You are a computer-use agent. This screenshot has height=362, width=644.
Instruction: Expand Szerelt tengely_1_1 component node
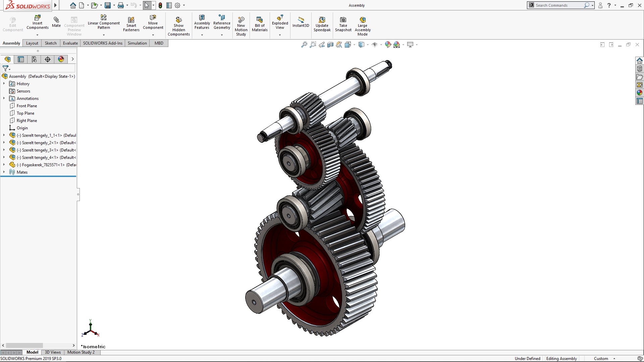click(x=4, y=135)
